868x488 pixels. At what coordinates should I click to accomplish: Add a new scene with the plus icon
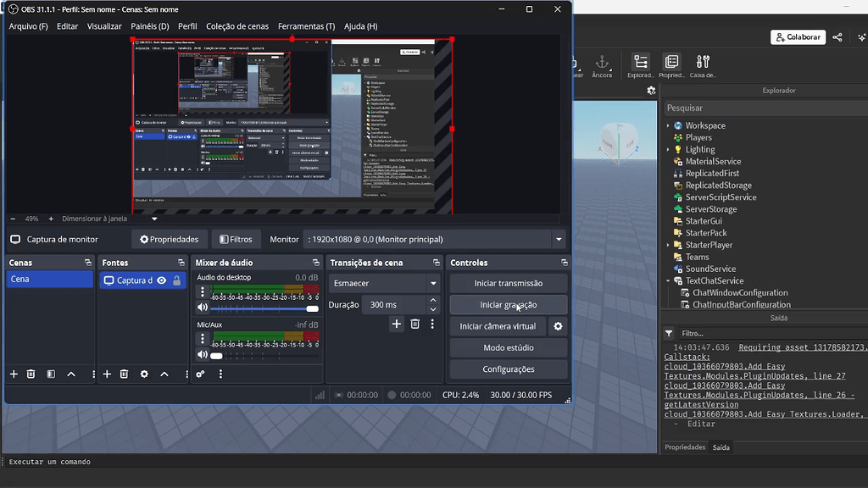point(13,374)
